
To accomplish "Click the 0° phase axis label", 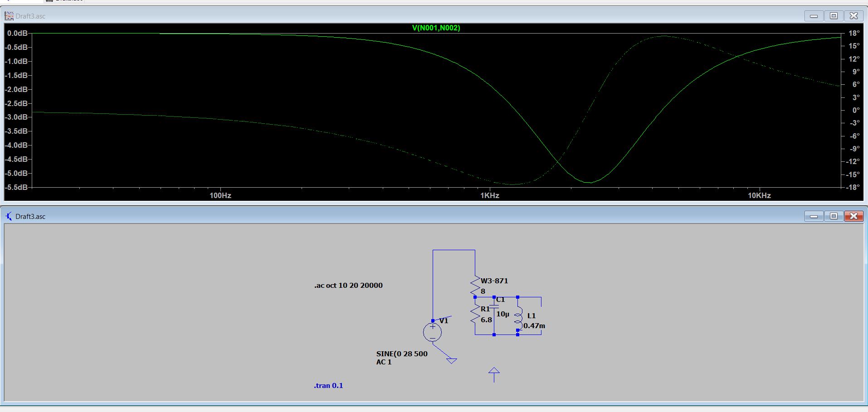I will click(x=855, y=110).
